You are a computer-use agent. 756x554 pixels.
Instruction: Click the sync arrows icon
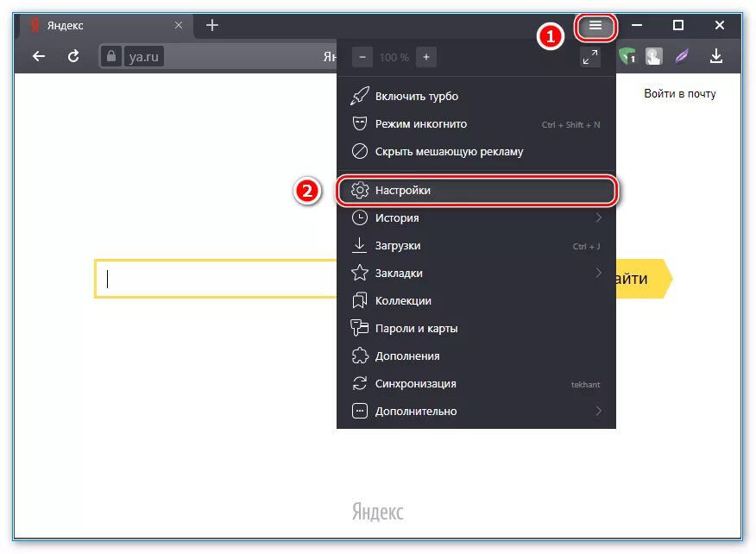click(x=360, y=383)
